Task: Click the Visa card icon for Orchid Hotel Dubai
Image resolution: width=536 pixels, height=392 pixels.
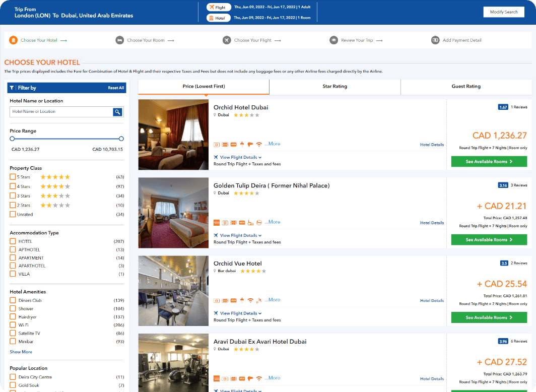Action: click(x=233, y=145)
